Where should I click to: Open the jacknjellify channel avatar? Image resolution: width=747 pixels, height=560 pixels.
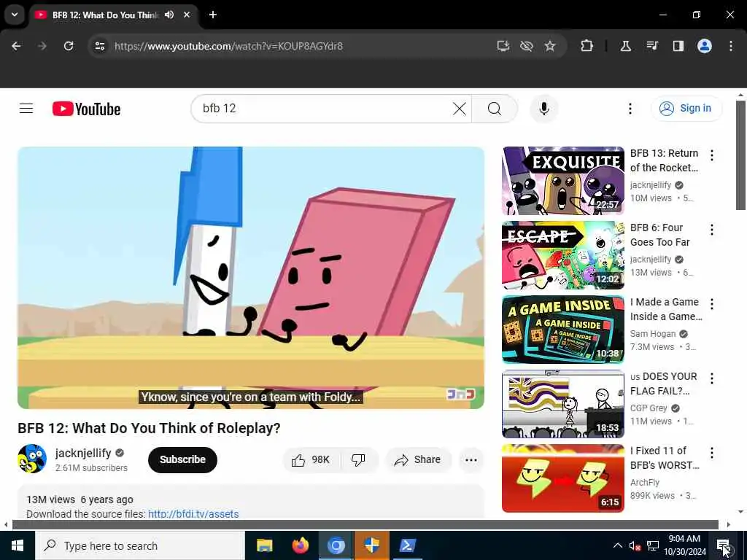tap(32, 459)
